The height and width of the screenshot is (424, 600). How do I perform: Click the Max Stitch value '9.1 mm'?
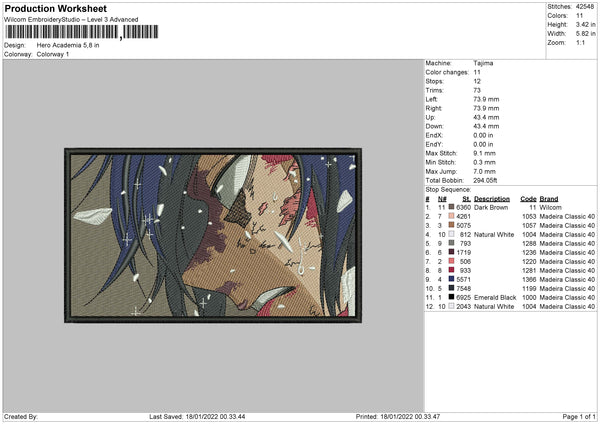(484, 153)
